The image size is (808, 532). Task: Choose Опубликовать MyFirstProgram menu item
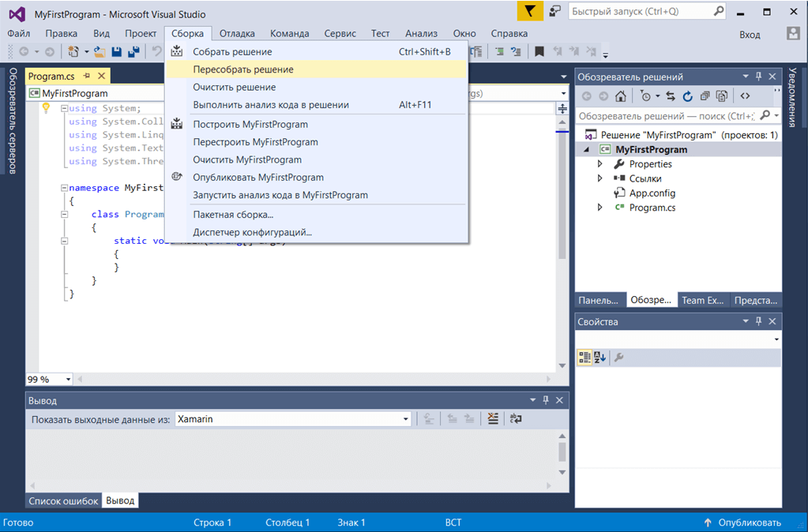pyautogui.click(x=317, y=177)
